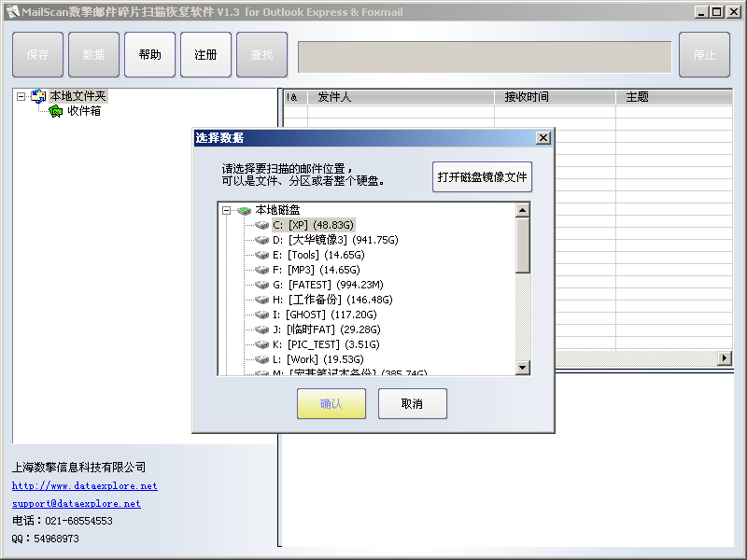Close the MailScan main window
Image resolution: width=747 pixels, height=560 pixels.
pos(734,12)
